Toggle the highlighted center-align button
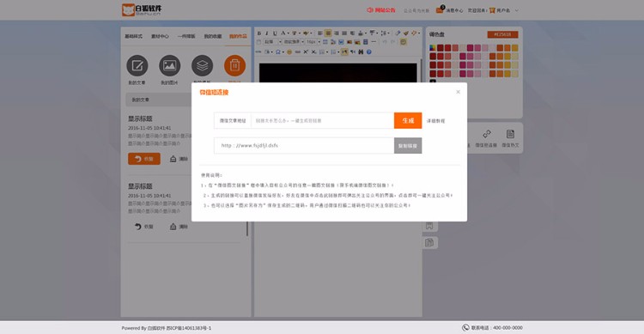644x334 pixels. click(x=328, y=33)
